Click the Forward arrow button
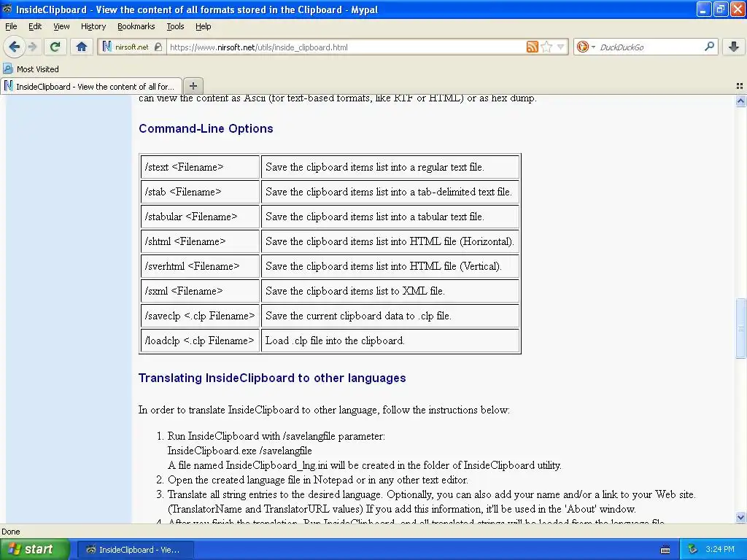The image size is (747, 560). coord(33,47)
